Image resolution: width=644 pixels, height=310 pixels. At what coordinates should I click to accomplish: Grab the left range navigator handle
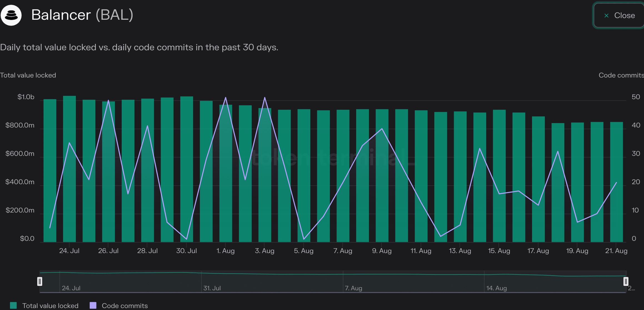click(x=40, y=281)
